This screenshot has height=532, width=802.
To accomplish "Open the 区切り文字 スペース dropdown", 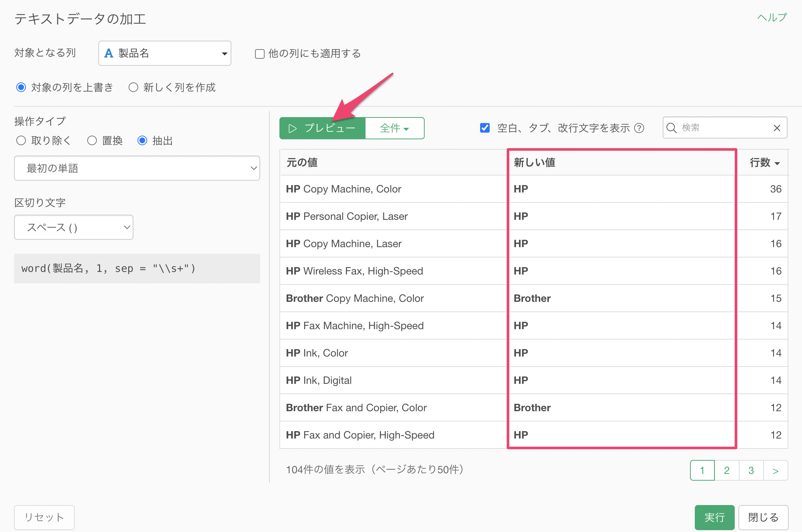I will point(74,227).
